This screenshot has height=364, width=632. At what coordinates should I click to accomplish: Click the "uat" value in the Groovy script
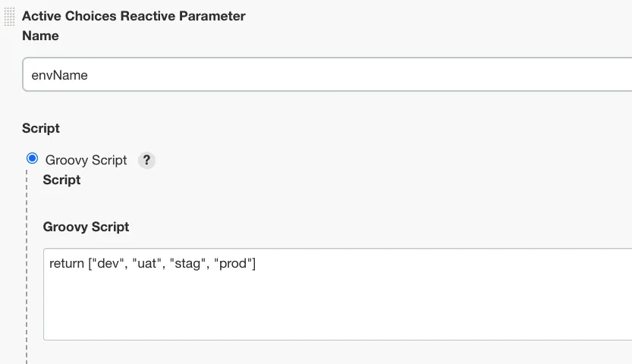pyautogui.click(x=147, y=264)
